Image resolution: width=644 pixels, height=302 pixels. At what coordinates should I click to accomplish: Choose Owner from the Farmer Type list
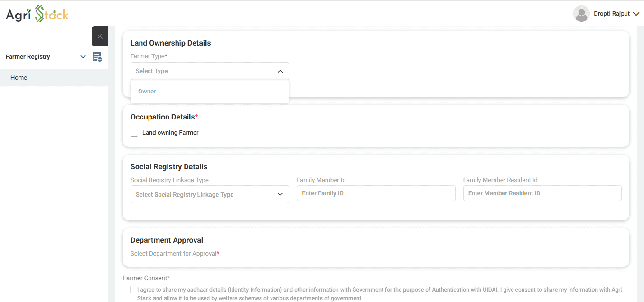pos(147,92)
